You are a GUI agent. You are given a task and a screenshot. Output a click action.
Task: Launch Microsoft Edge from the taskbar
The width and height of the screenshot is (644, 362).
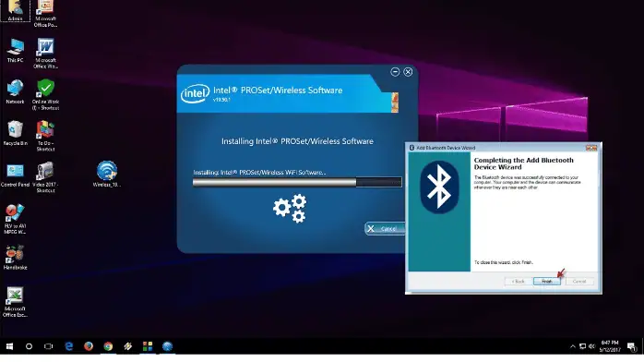coord(69,346)
